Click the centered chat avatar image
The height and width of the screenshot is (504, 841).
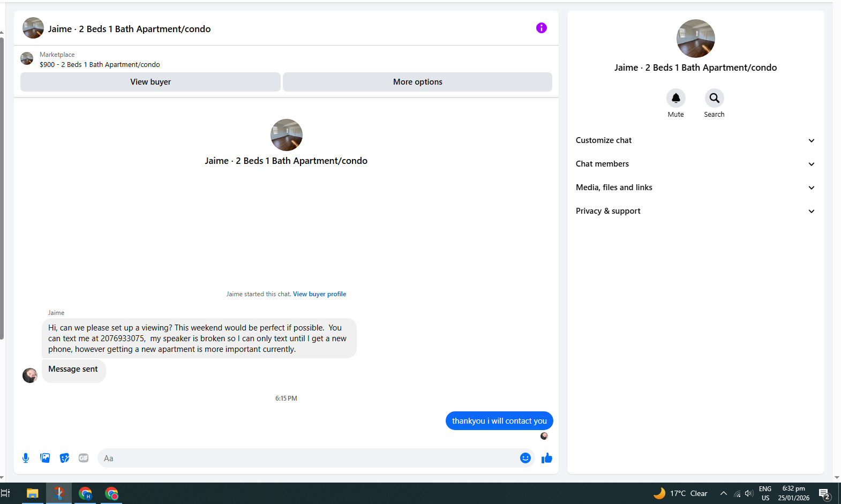[287, 135]
